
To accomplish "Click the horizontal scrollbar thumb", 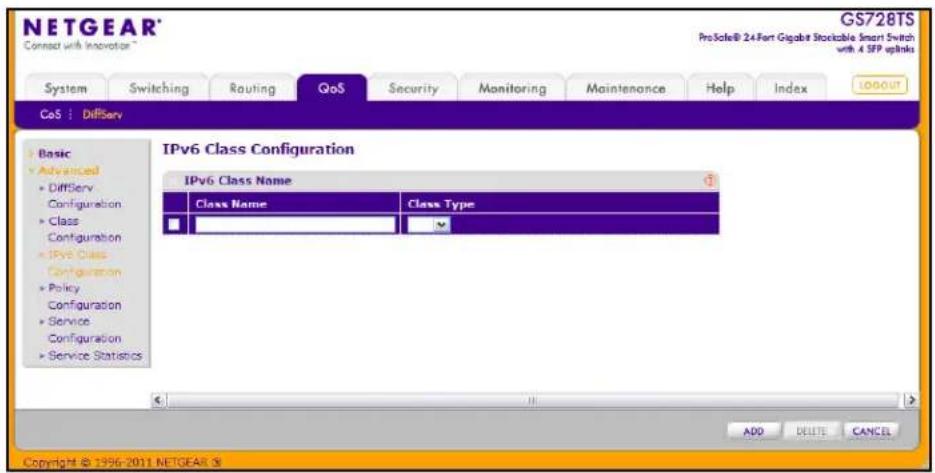I will pos(532,401).
